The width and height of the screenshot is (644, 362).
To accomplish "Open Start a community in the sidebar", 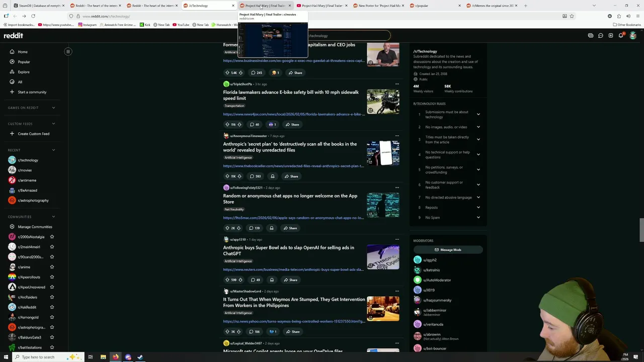I will (x=32, y=92).
